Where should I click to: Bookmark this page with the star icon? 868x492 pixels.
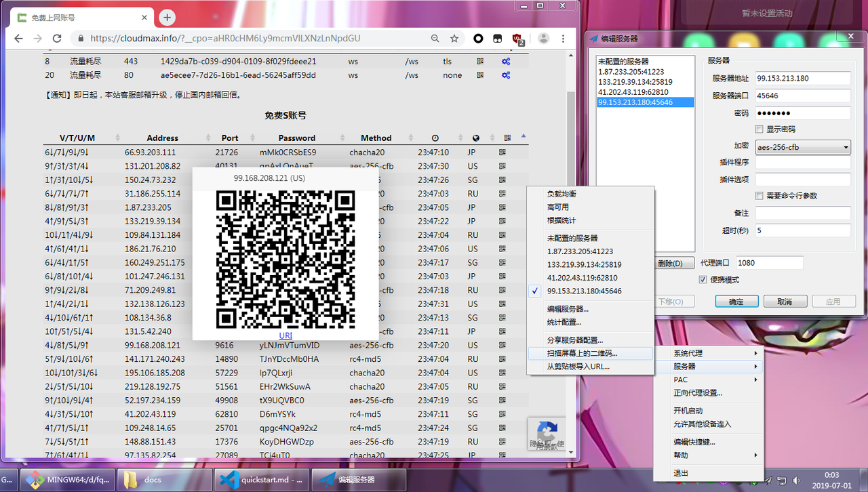(454, 39)
